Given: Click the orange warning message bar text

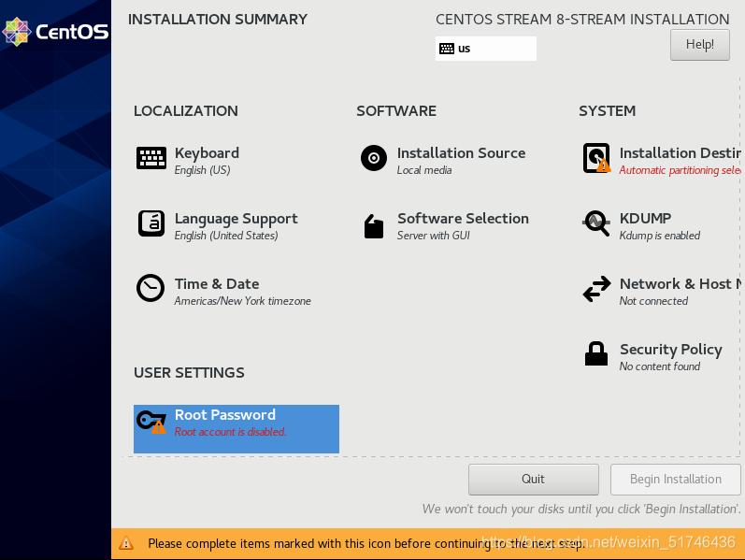Looking at the screenshot, I should click(365, 543).
